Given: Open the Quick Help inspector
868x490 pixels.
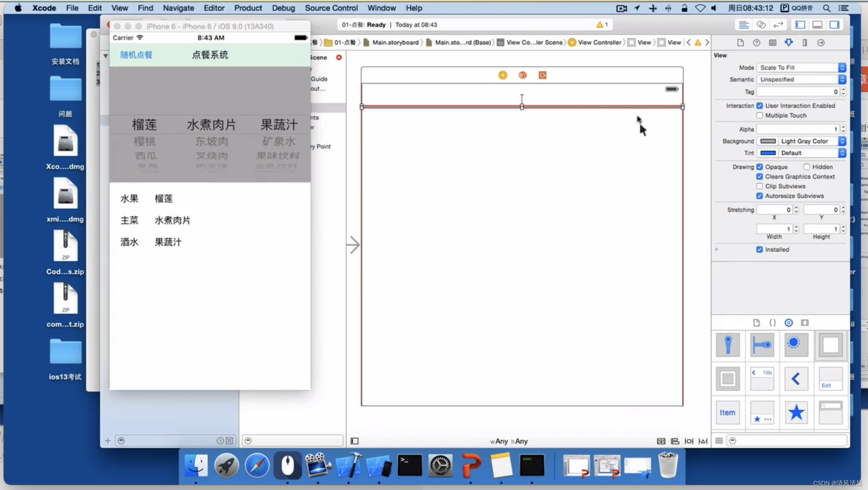Looking at the screenshot, I should click(x=756, y=42).
